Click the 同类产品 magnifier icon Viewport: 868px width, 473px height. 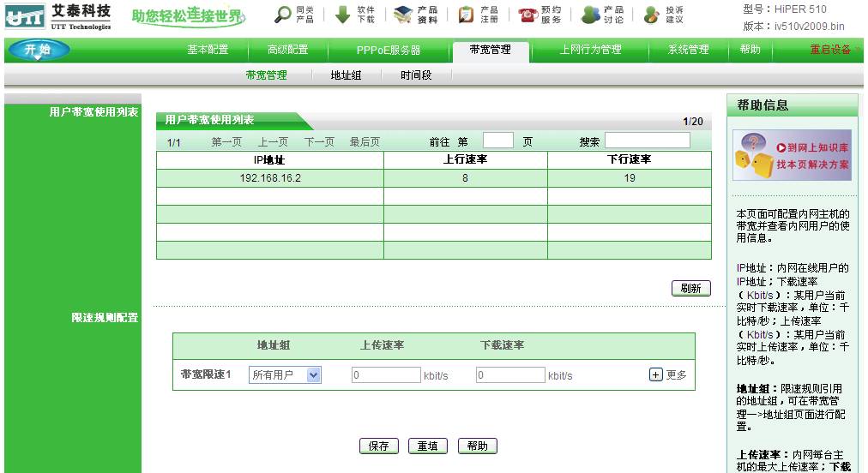[x=283, y=15]
